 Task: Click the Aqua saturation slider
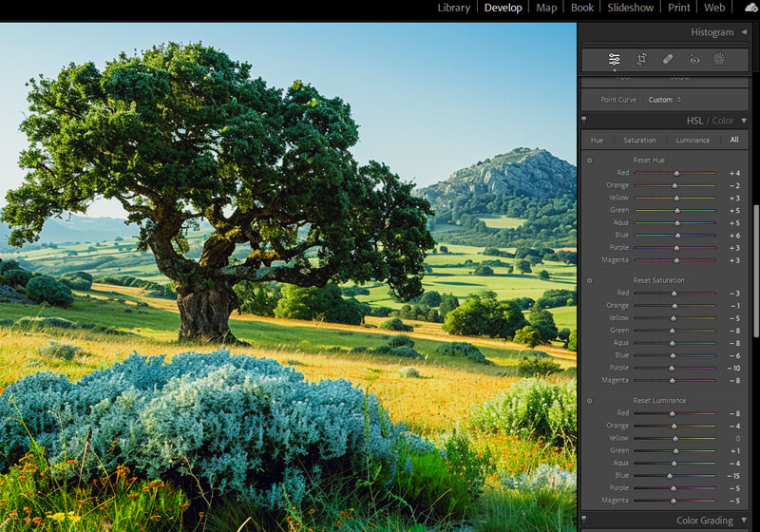[x=675, y=343]
